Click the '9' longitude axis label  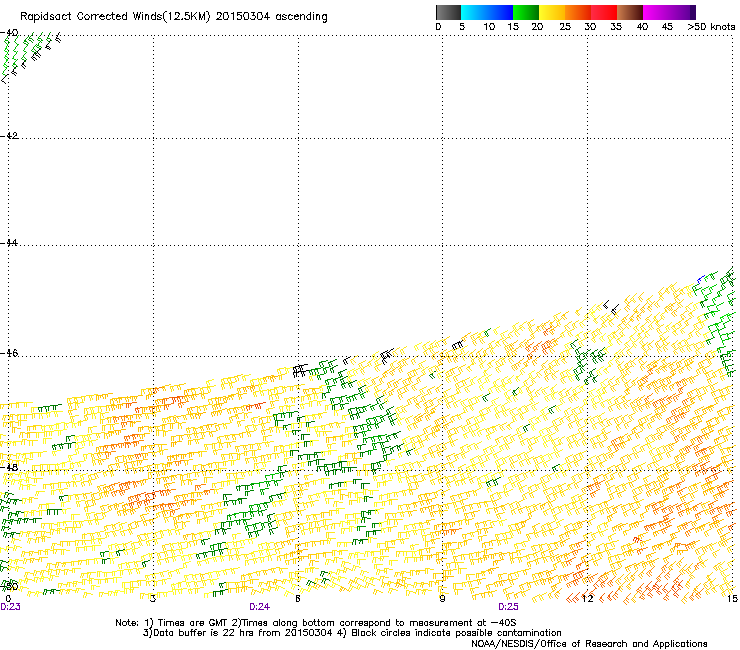click(442, 599)
